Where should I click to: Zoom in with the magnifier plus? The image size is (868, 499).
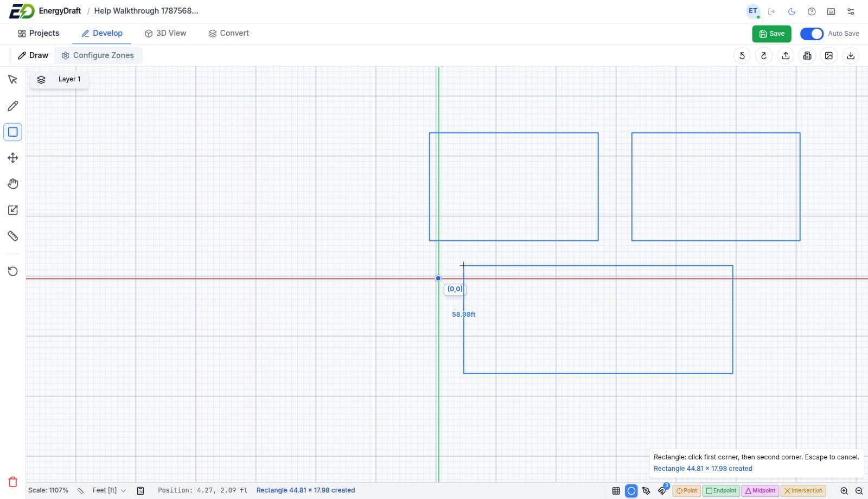844,491
